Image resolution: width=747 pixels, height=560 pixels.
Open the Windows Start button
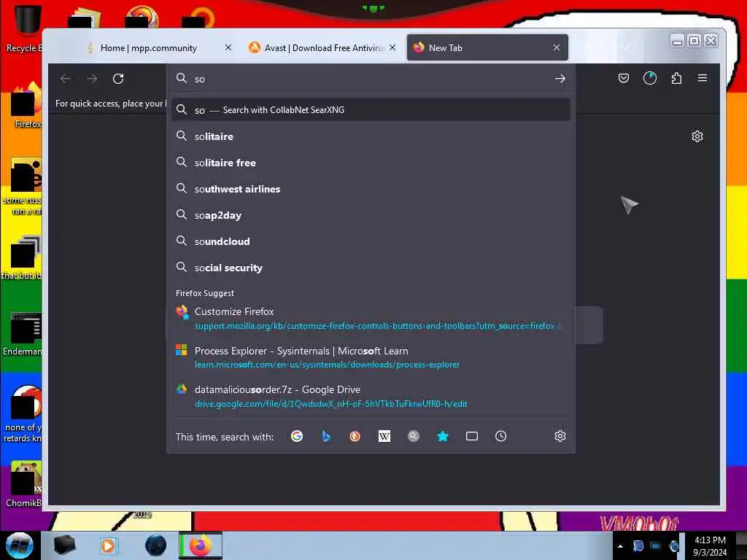[20, 545]
